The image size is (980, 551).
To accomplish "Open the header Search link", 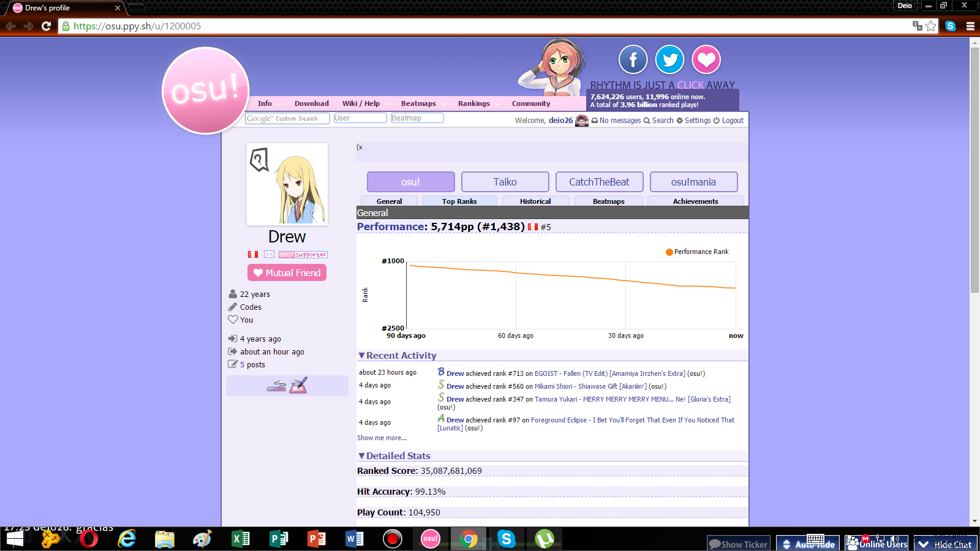I will [x=658, y=121].
